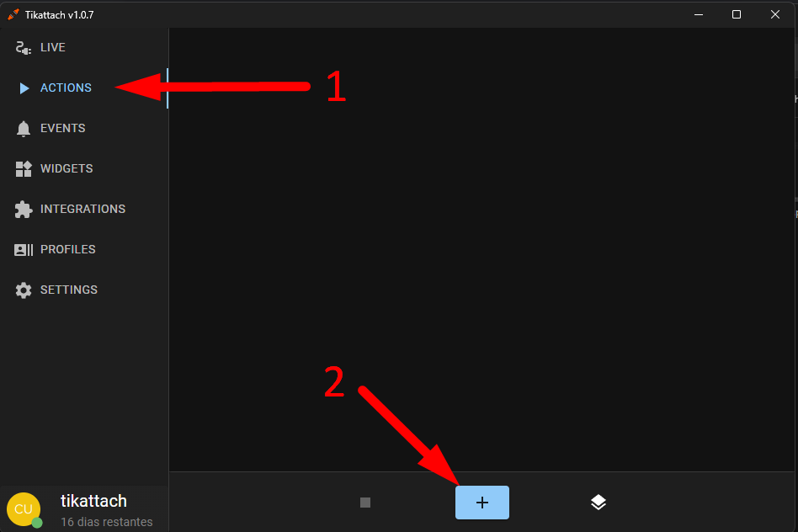Image resolution: width=798 pixels, height=532 pixels.
Task: Open the SETTINGS gear icon
Action: 24,290
